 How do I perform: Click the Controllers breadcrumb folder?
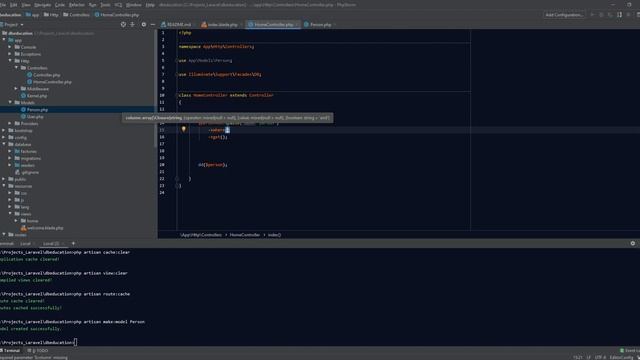[x=76, y=15]
